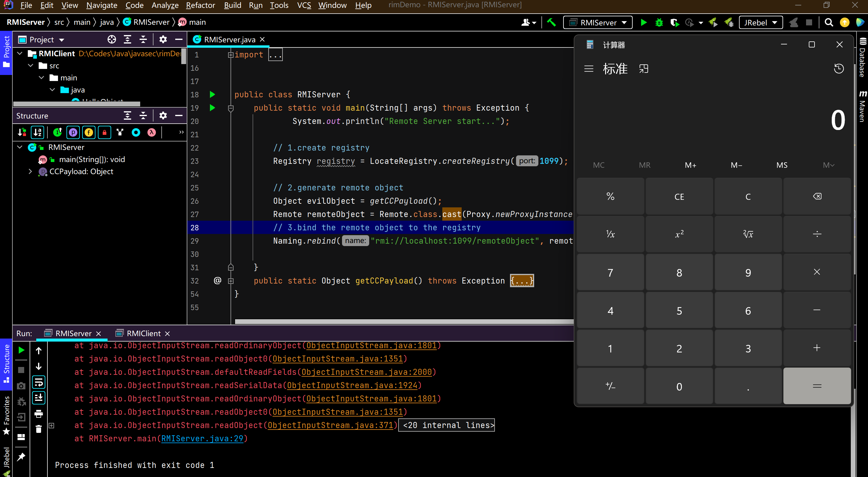Switch to the RMIClient run tab
This screenshot has height=477, width=868.
[x=143, y=333]
